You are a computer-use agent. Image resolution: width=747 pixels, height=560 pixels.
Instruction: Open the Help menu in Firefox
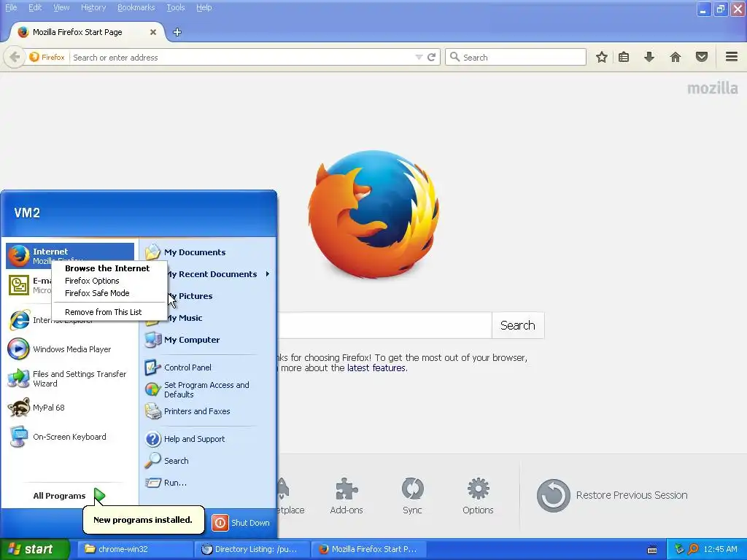[204, 7]
